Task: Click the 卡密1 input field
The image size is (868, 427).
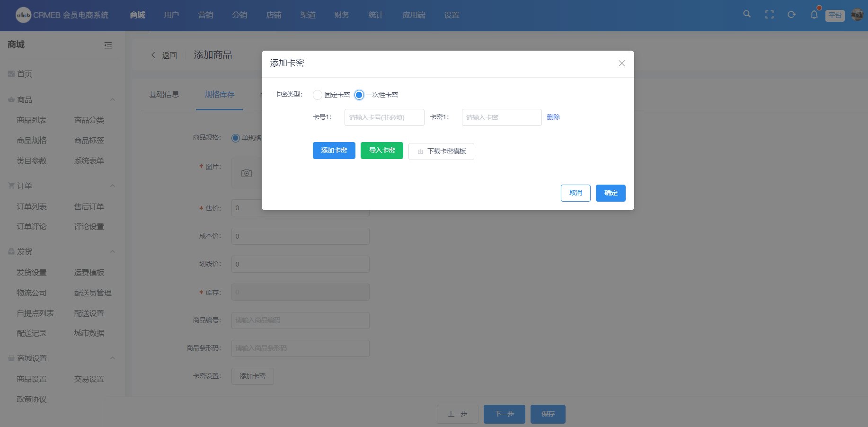Action: (x=502, y=117)
